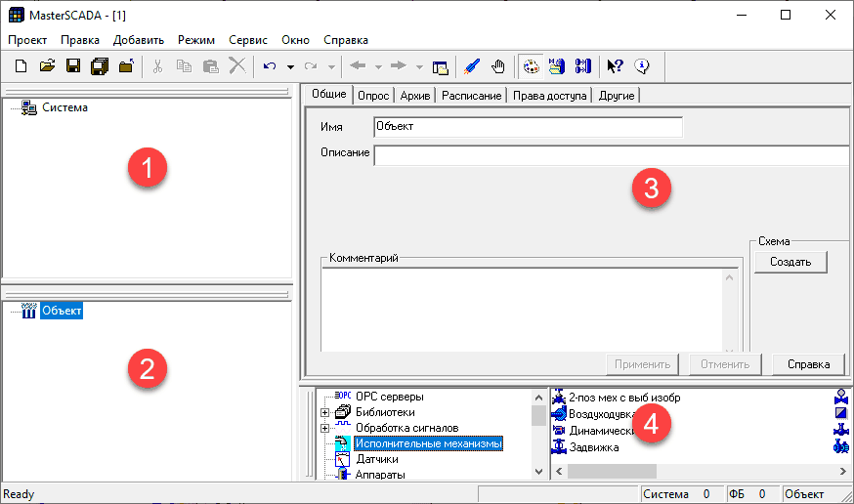Click the icon right of the palette
The width and height of the screenshot is (854, 504).
(x=557, y=66)
